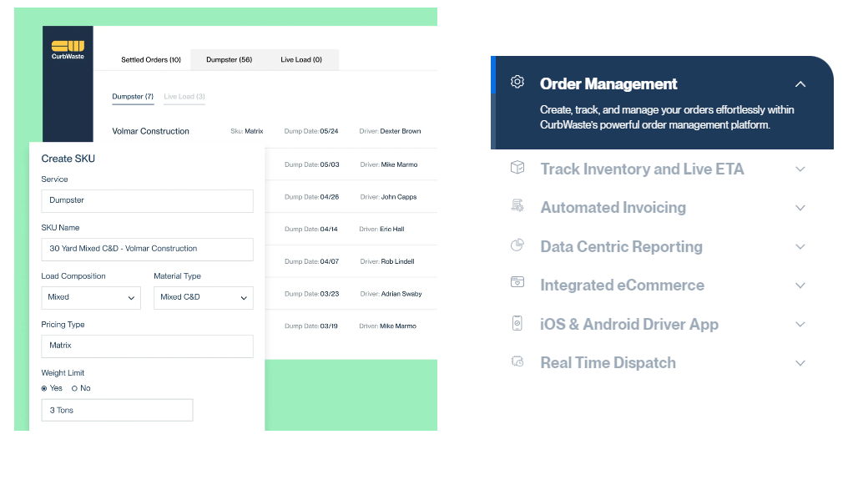Viewport: 868px width, 480px height.
Task: Switch to the Live Load (0) tab
Action: click(301, 60)
